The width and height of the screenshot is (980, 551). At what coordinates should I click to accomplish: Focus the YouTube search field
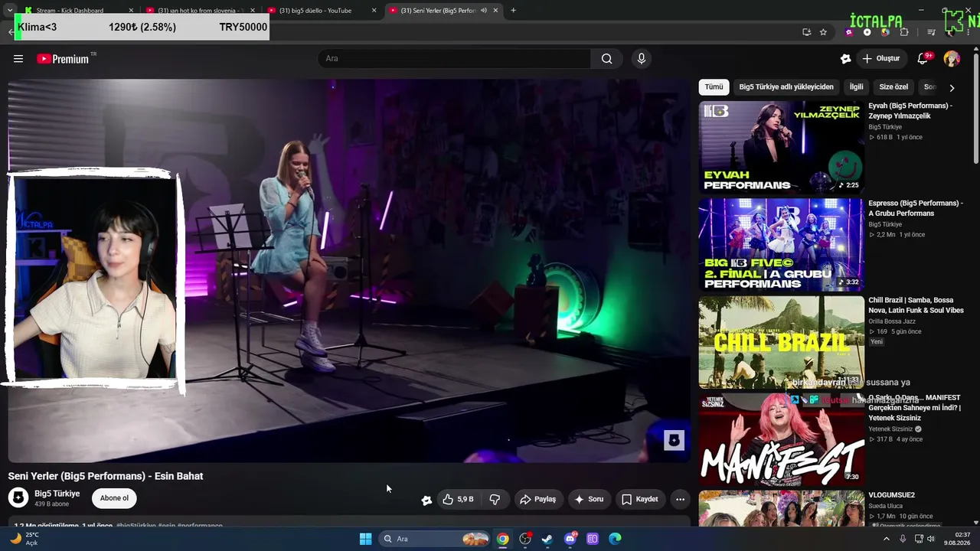click(x=454, y=59)
